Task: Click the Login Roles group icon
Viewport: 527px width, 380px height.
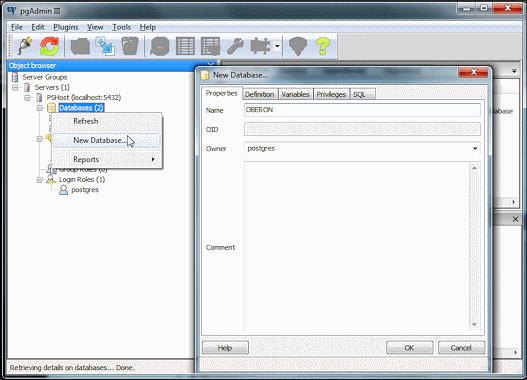Action: (x=51, y=180)
